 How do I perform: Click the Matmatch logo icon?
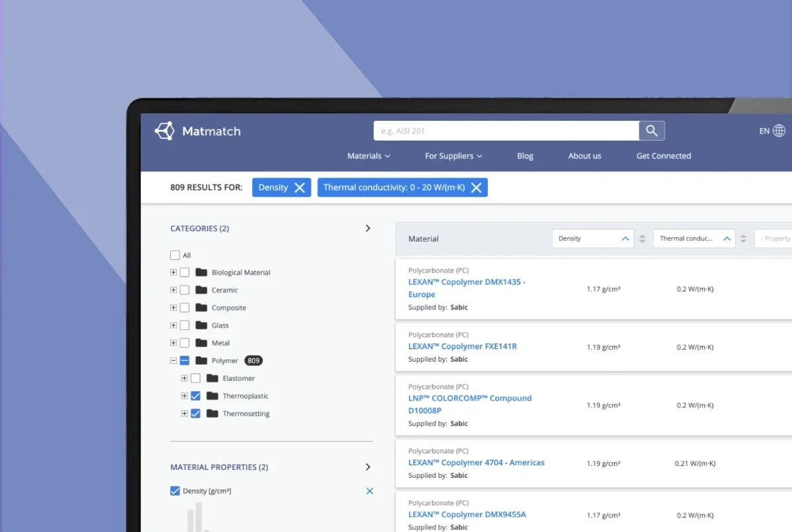click(x=164, y=131)
